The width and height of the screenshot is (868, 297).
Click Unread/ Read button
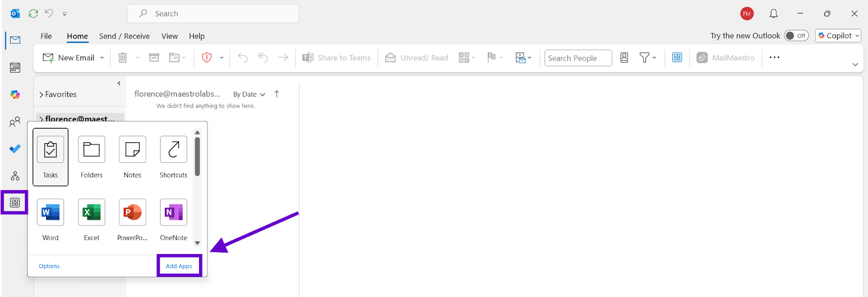(x=417, y=58)
